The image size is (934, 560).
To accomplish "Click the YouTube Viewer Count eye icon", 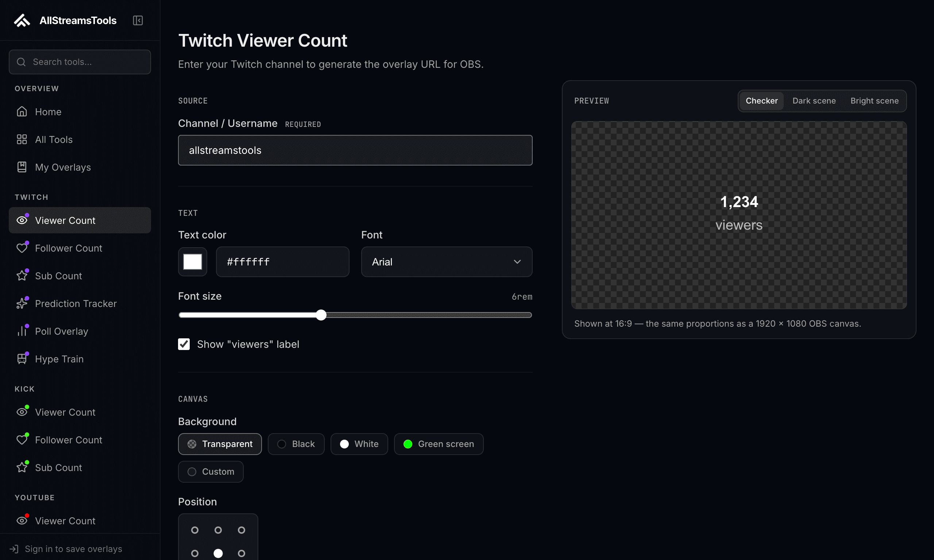I will click(x=22, y=520).
